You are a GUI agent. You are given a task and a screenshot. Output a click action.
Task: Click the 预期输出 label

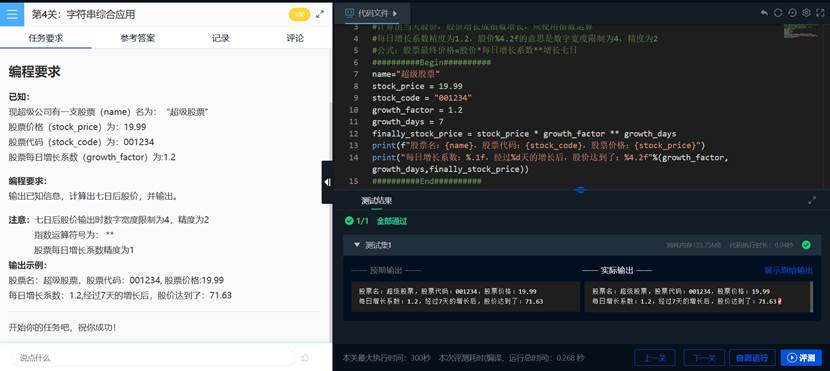pos(386,270)
